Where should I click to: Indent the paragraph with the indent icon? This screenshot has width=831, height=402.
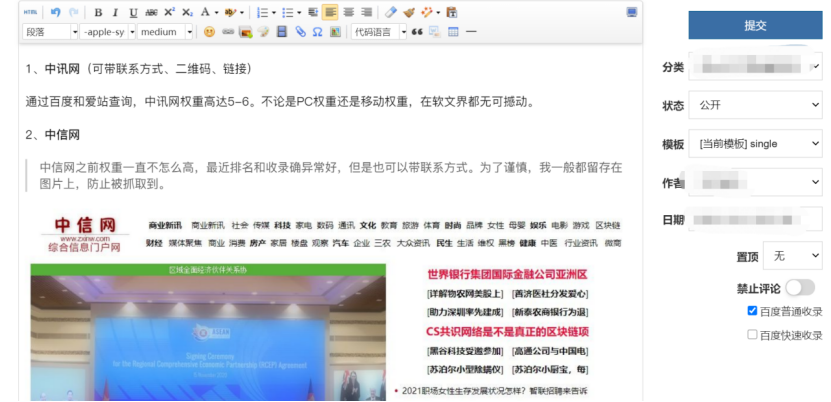pyautogui.click(x=313, y=12)
